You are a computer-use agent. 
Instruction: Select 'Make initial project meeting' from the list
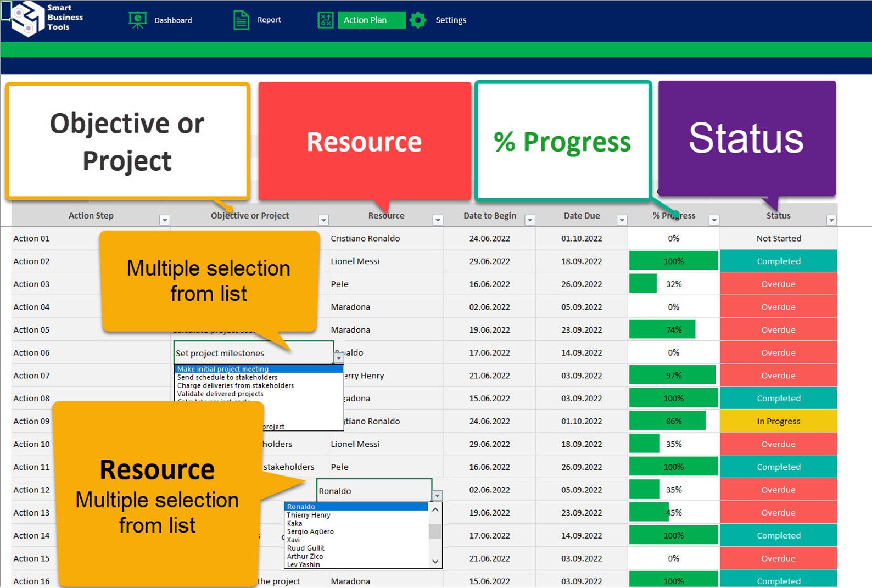point(259,369)
